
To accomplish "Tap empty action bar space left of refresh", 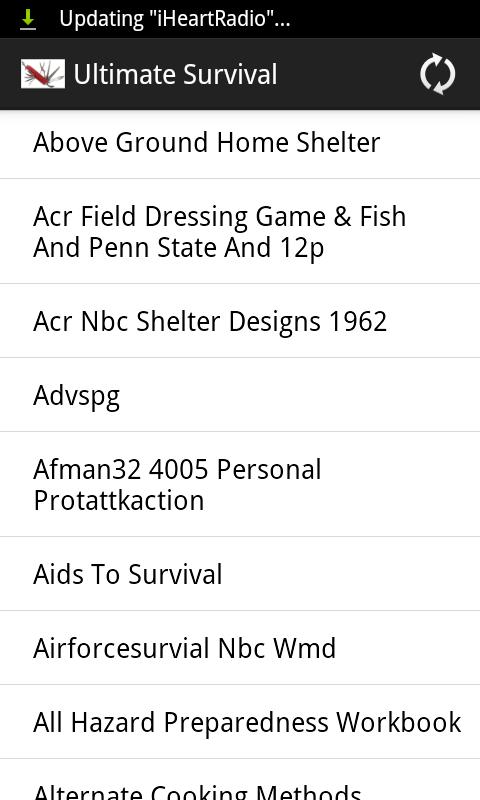I will [x=347, y=74].
